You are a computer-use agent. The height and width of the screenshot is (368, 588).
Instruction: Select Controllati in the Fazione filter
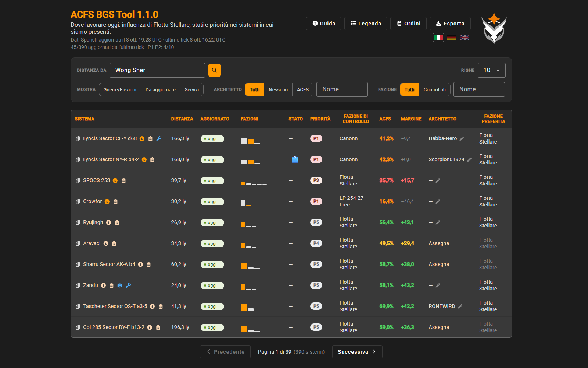pyautogui.click(x=435, y=89)
